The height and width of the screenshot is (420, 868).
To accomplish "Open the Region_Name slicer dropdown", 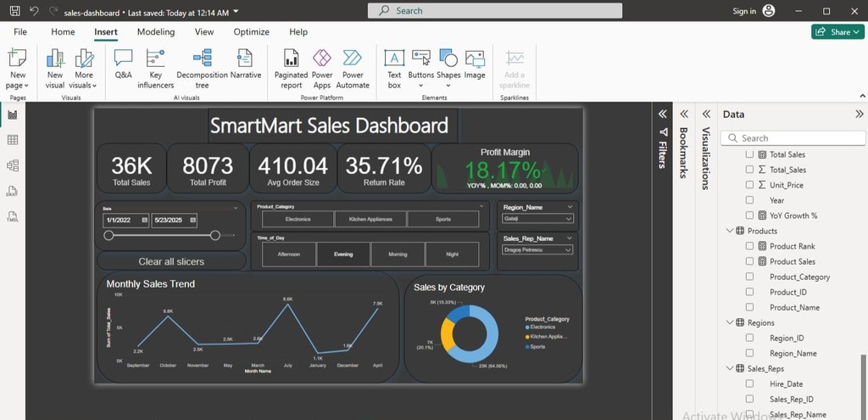I will tap(568, 220).
